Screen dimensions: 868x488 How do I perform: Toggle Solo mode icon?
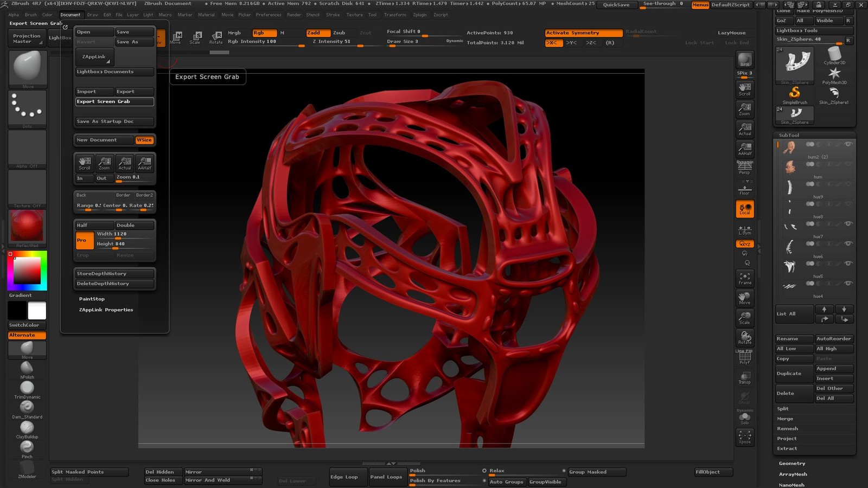(x=745, y=418)
